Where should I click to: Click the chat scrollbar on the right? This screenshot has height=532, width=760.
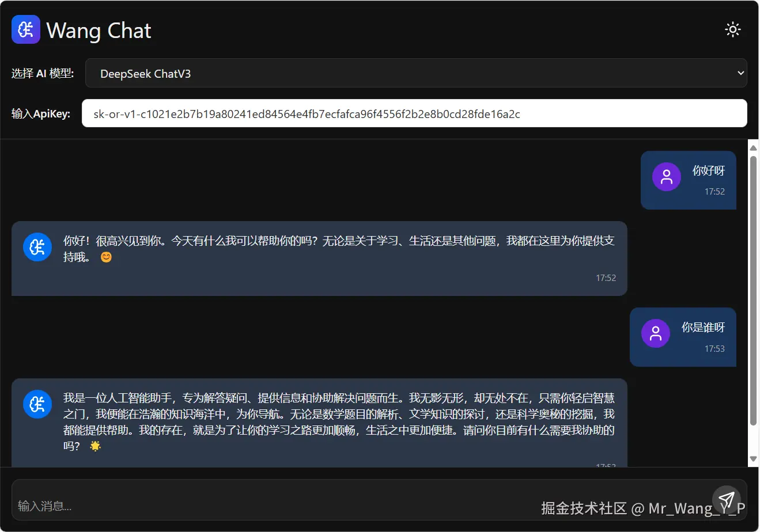pos(754,299)
